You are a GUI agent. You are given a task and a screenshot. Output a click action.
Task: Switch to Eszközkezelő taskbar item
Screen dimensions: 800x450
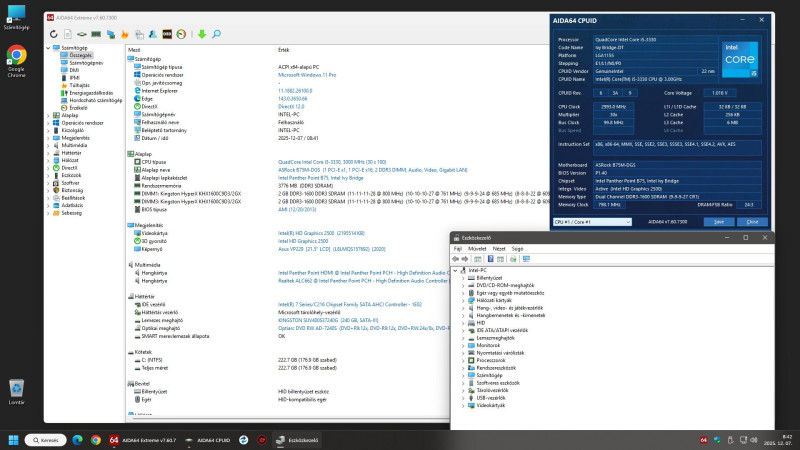tap(297, 440)
